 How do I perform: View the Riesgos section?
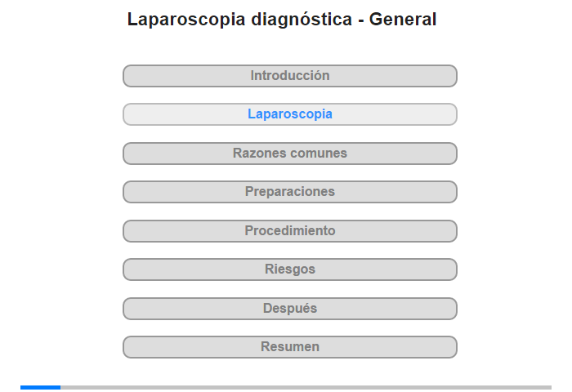pyautogui.click(x=289, y=269)
